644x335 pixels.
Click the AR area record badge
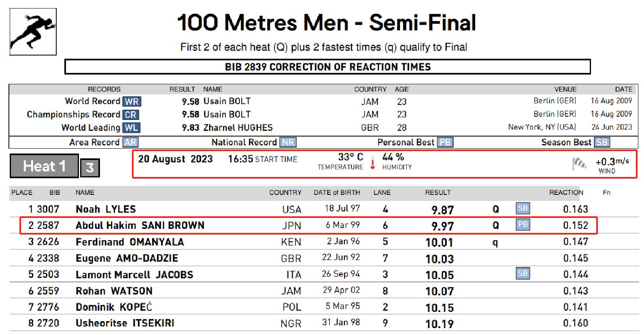(x=130, y=143)
